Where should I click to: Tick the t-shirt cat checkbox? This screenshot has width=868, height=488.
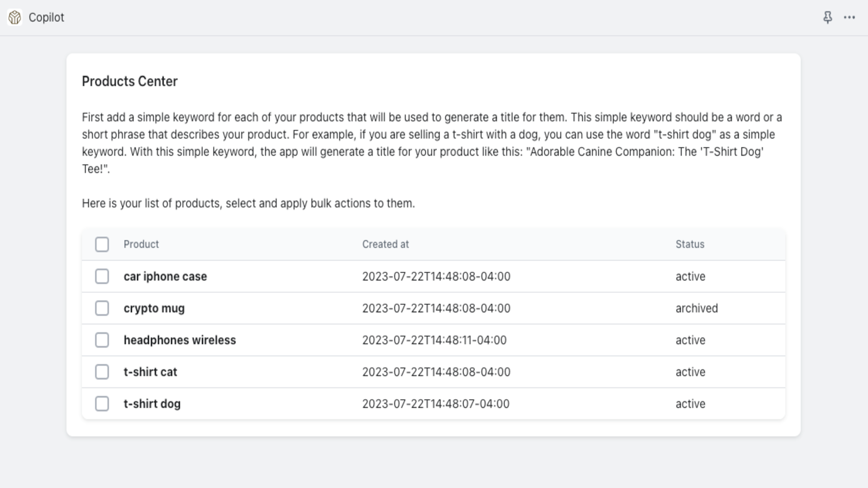tap(102, 372)
